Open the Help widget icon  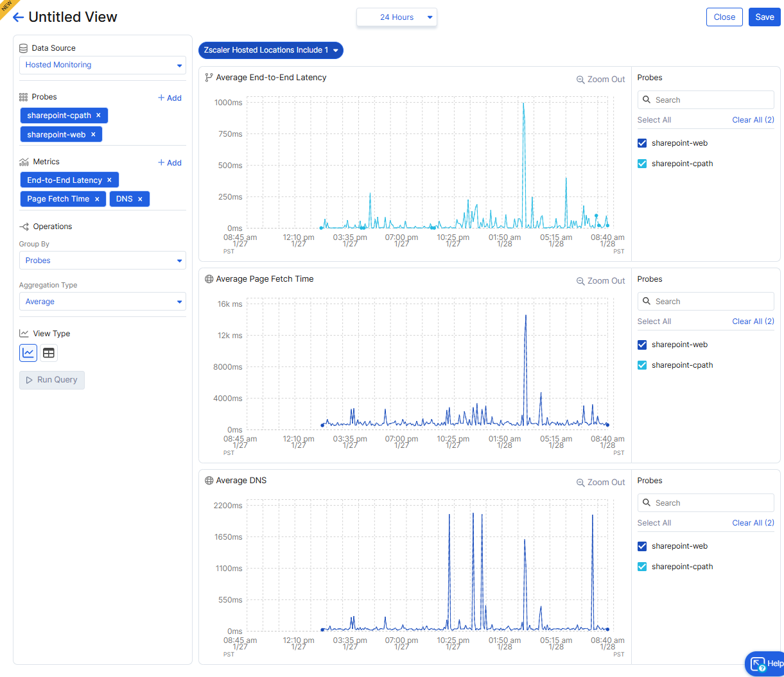(758, 664)
